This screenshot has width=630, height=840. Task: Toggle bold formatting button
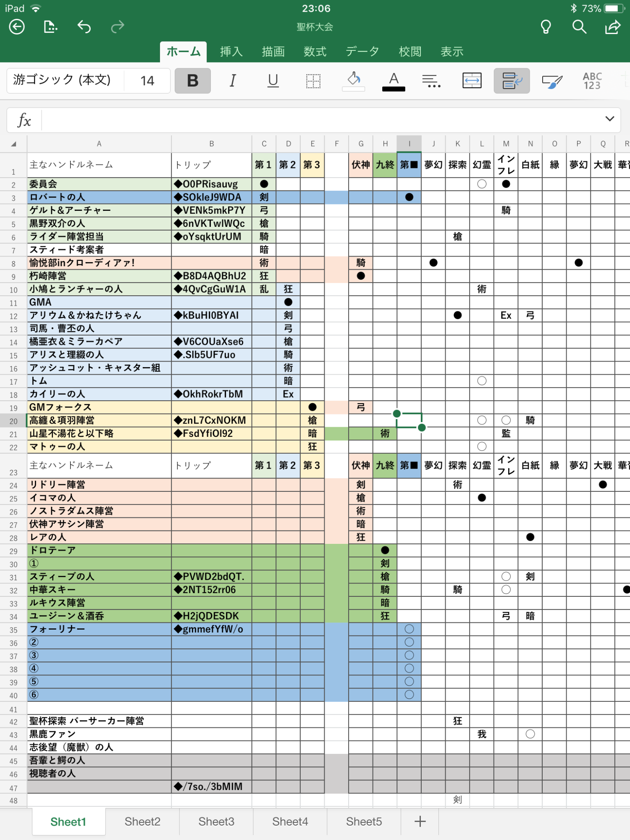pyautogui.click(x=193, y=81)
